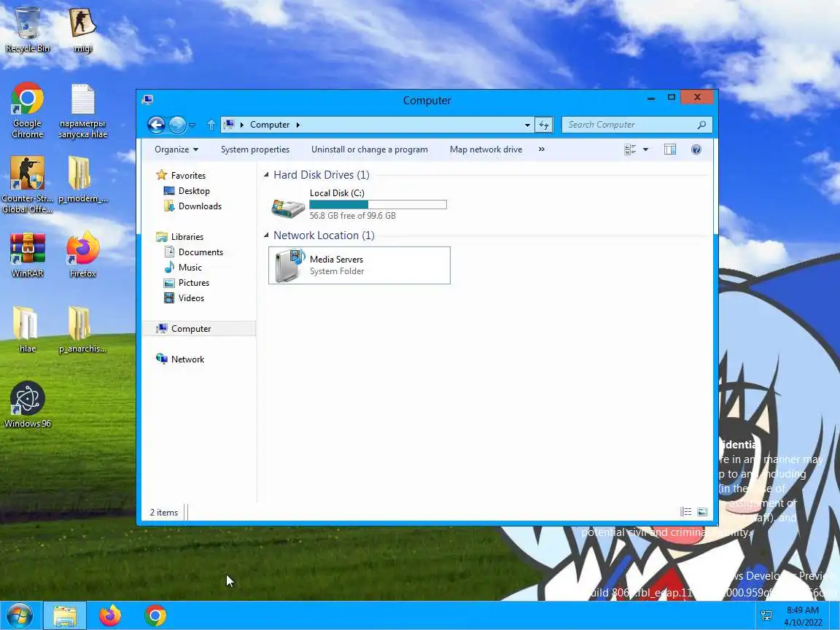Open the address bar history dropdown
This screenshot has height=630, width=840.
pyautogui.click(x=527, y=125)
